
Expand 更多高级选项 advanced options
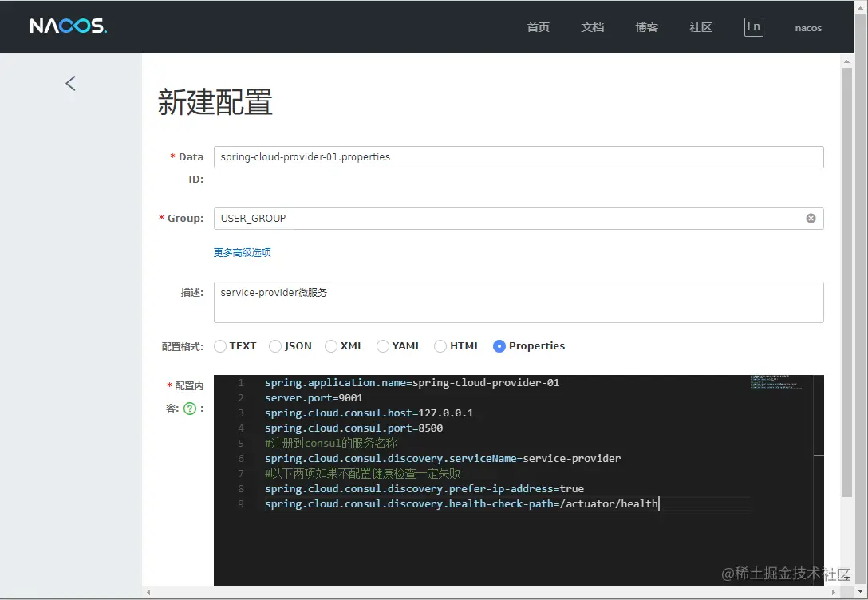(243, 252)
